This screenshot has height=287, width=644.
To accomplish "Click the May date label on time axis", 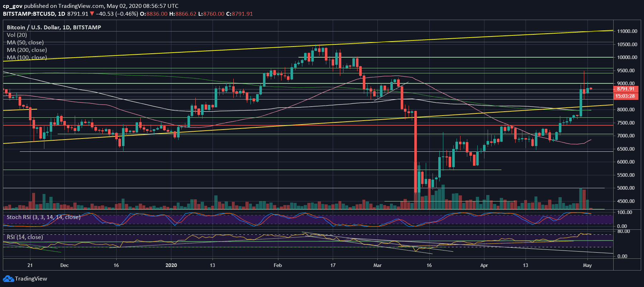I will (587, 265).
